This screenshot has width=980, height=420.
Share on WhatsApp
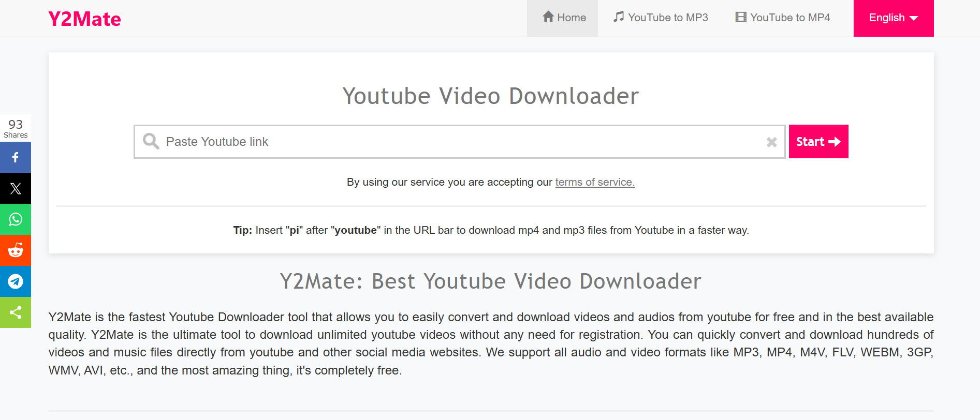16,219
